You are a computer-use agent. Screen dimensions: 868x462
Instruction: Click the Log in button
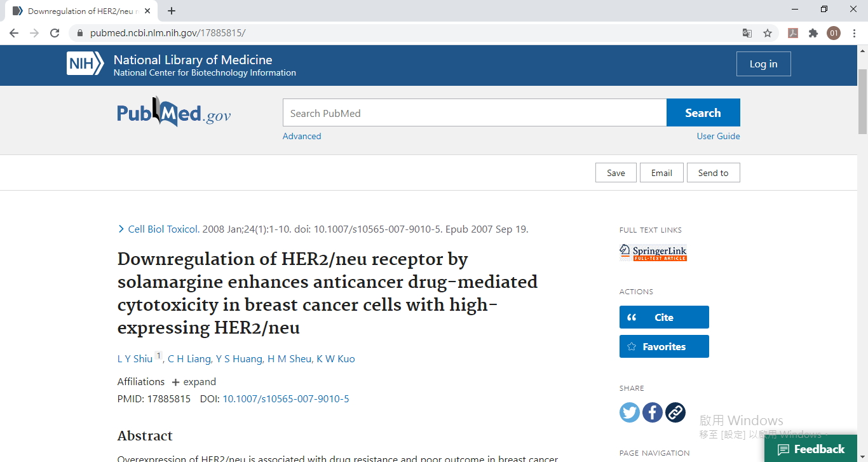(x=763, y=64)
